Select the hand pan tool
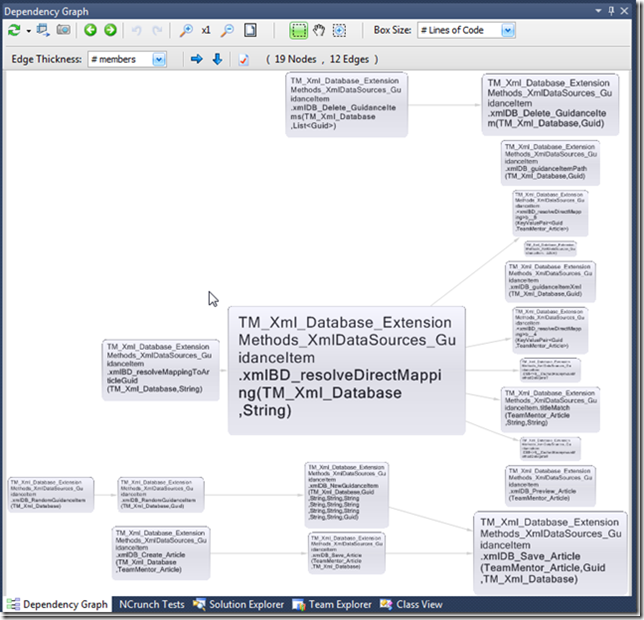Image resolution: width=644 pixels, height=620 pixels. click(x=320, y=31)
